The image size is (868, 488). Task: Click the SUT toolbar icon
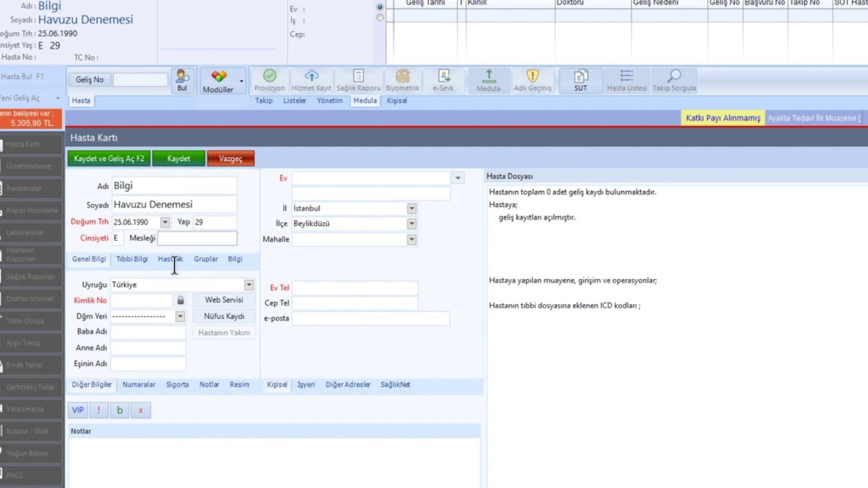(580, 81)
